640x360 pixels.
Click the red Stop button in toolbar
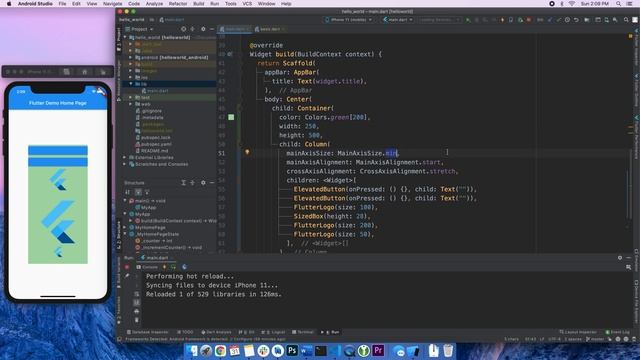click(x=529, y=20)
